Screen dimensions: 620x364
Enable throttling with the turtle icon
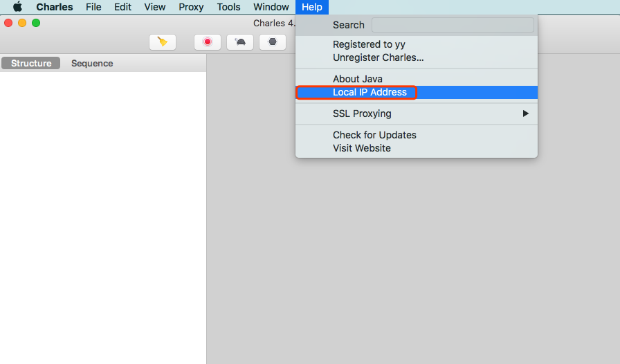click(240, 42)
